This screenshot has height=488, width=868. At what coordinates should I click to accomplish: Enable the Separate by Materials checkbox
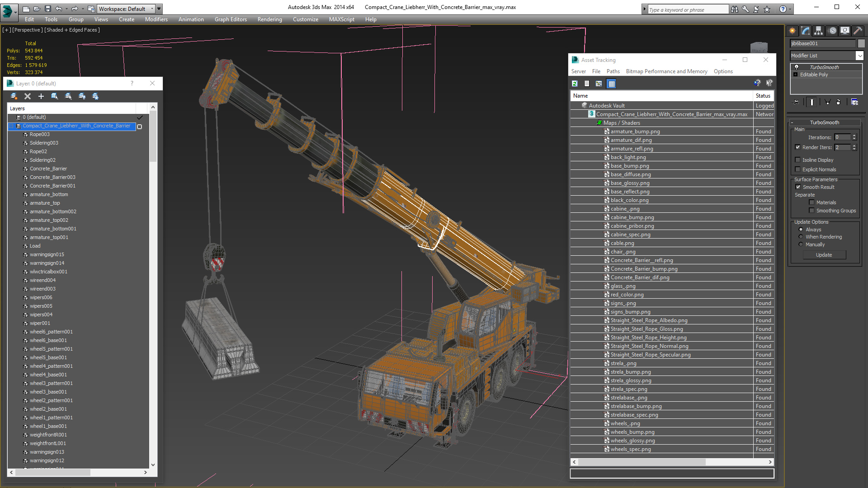(812, 202)
